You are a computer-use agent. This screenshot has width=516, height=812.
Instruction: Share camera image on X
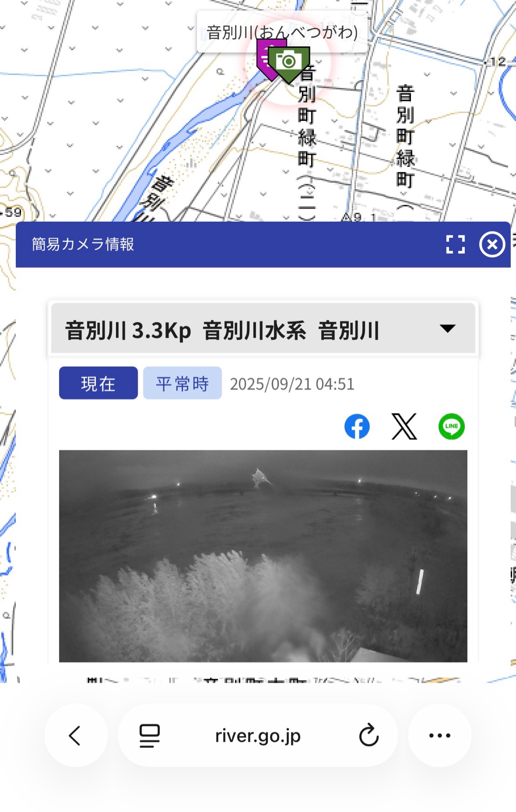coord(404,426)
